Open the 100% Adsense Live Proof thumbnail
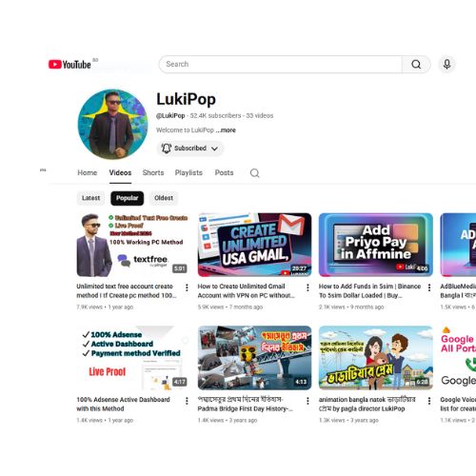The width and height of the screenshot is (476, 476). click(x=133, y=358)
